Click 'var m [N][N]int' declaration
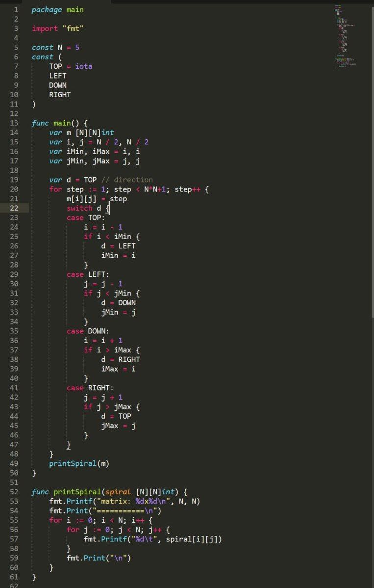The height and width of the screenshot is (588, 374). pyautogui.click(x=82, y=133)
